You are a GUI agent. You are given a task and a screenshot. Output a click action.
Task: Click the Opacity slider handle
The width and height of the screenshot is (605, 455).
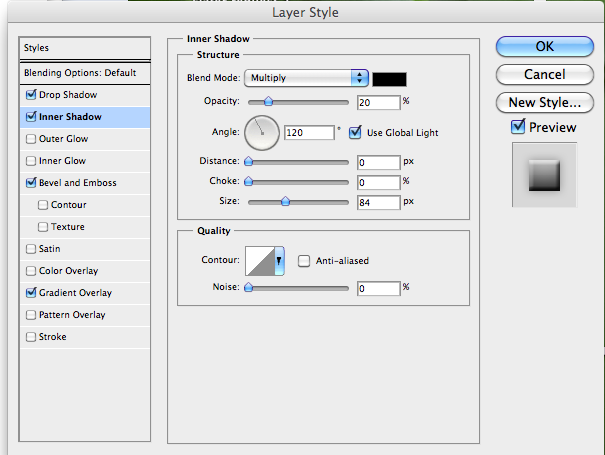pos(267,102)
